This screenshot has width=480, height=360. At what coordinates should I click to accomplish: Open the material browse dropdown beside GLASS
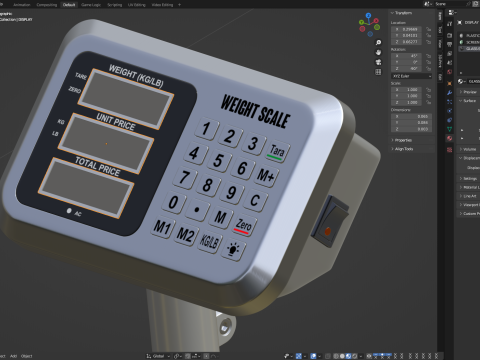coord(461,81)
